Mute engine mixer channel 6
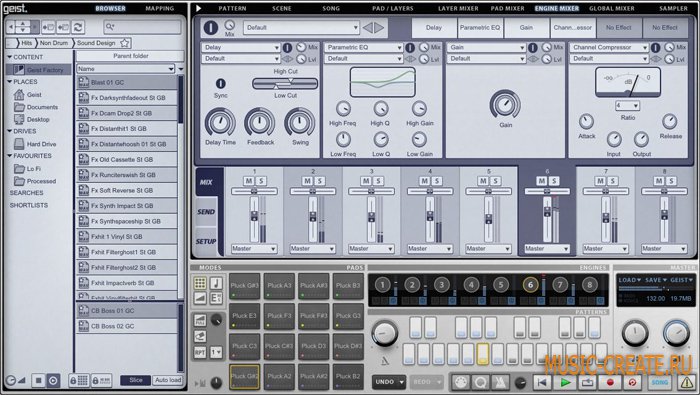This screenshot has height=395, width=700. tap(542, 181)
